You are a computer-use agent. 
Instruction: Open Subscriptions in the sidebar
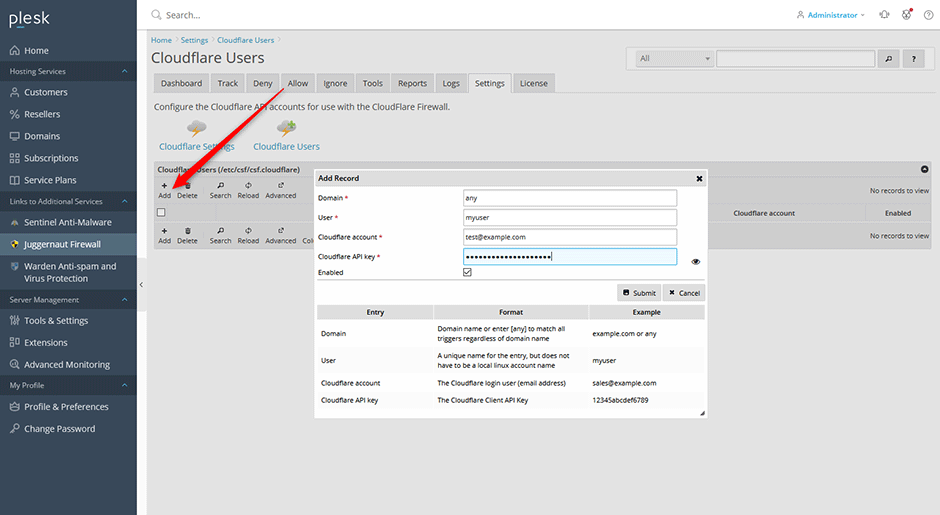[x=51, y=158]
